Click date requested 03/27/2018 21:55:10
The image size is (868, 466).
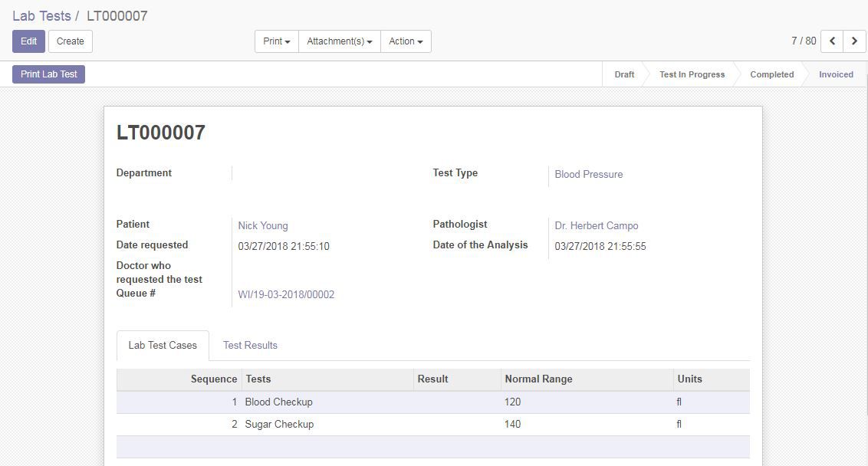(x=284, y=246)
